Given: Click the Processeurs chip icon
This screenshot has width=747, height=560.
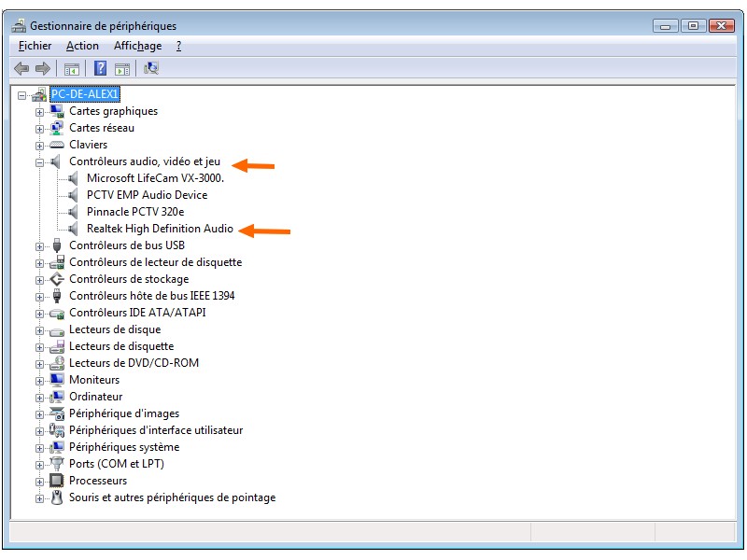Looking at the screenshot, I should click(x=57, y=481).
